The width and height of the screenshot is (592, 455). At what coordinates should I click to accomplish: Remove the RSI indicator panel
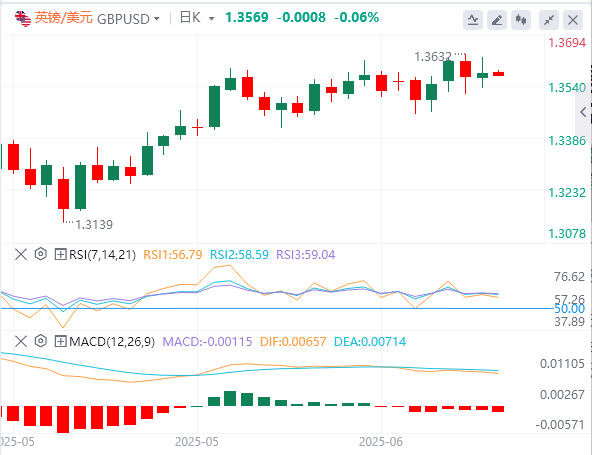(21, 254)
